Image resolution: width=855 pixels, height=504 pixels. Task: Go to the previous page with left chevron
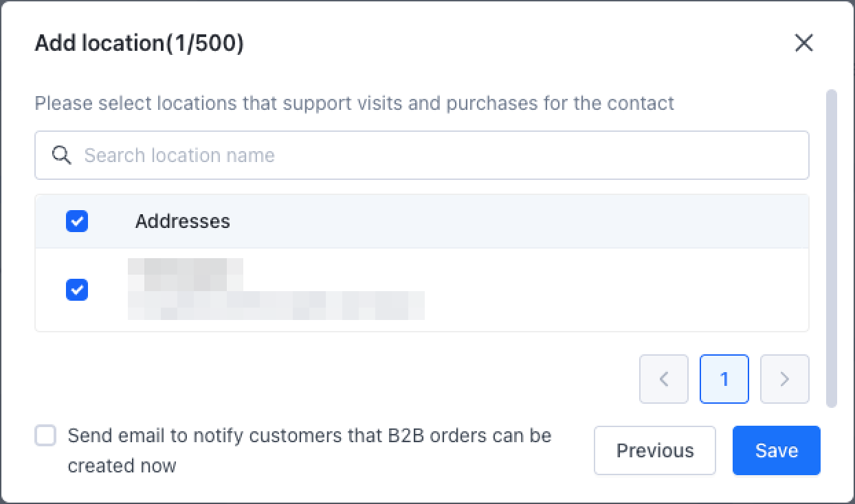tap(663, 379)
